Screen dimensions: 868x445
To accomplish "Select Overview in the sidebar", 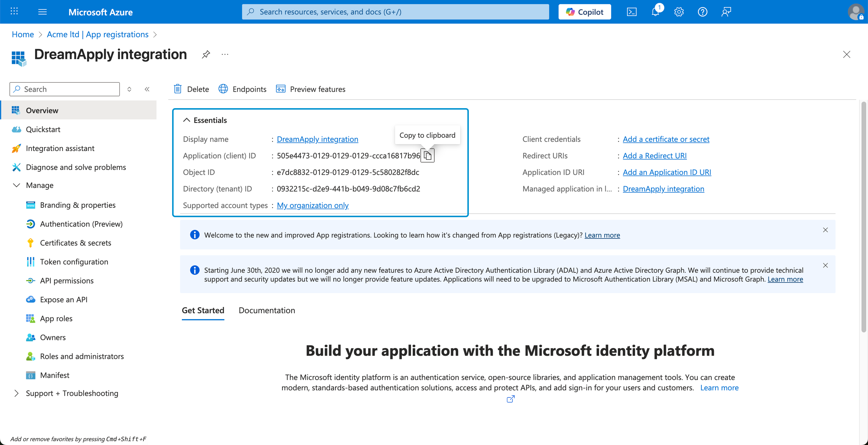I will coord(79,110).
